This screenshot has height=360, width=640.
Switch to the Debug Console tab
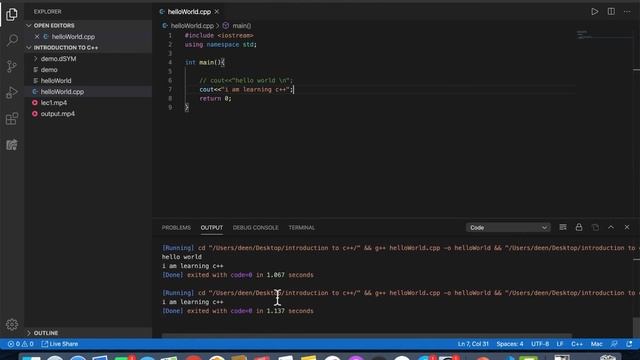click(x=256, y=227)
